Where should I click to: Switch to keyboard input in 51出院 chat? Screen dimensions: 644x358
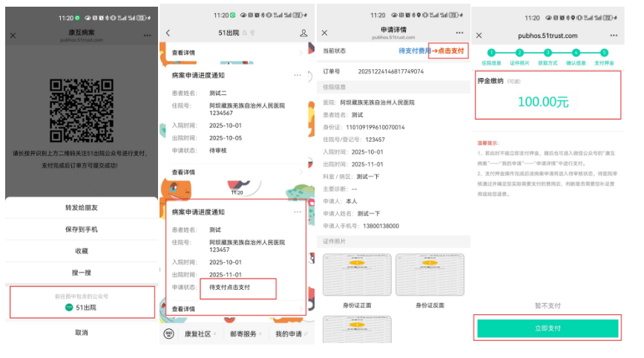tap(170, 334)
